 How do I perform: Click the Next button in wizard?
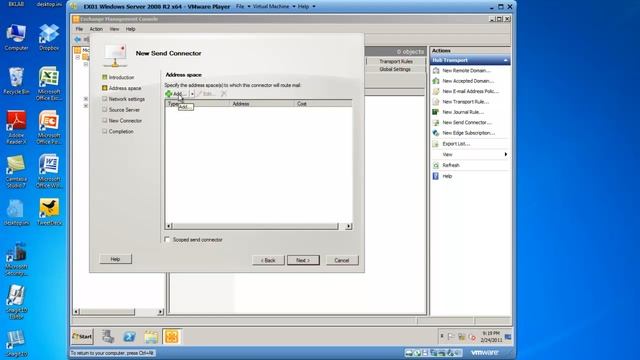coord(303,260)
